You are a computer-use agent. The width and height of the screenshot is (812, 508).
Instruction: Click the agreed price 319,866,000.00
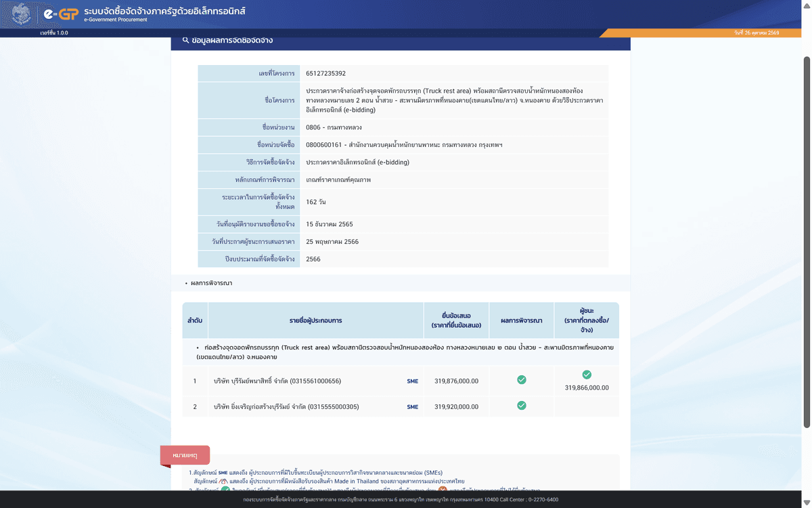click(587, 388)
